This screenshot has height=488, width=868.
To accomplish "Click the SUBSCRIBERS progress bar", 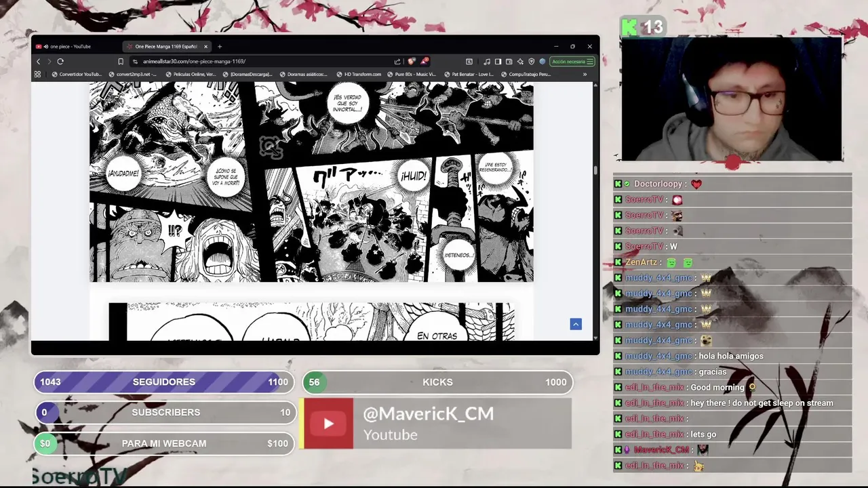I will tap(165, 412).
